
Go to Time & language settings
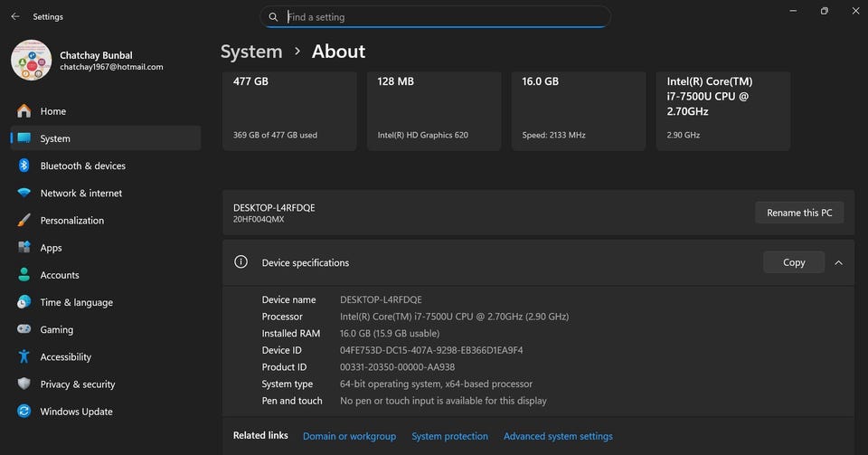[x=76, y=302]
